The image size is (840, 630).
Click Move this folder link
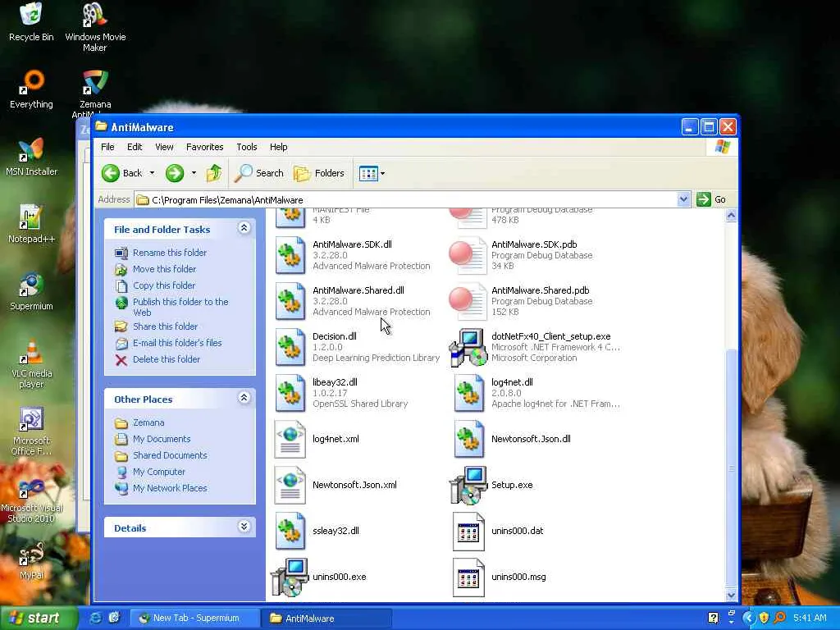(164, 269)
